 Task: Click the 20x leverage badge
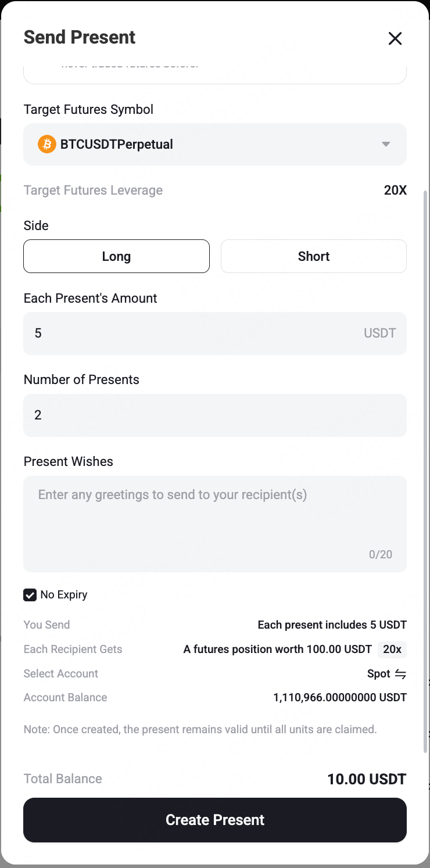(392, 650)
